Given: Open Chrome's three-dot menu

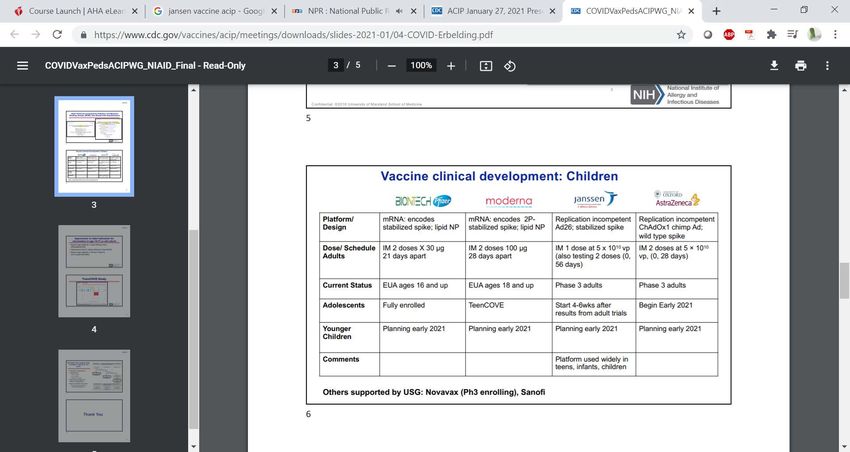Looking at the screenshot, I should click(x=835, y=35).
